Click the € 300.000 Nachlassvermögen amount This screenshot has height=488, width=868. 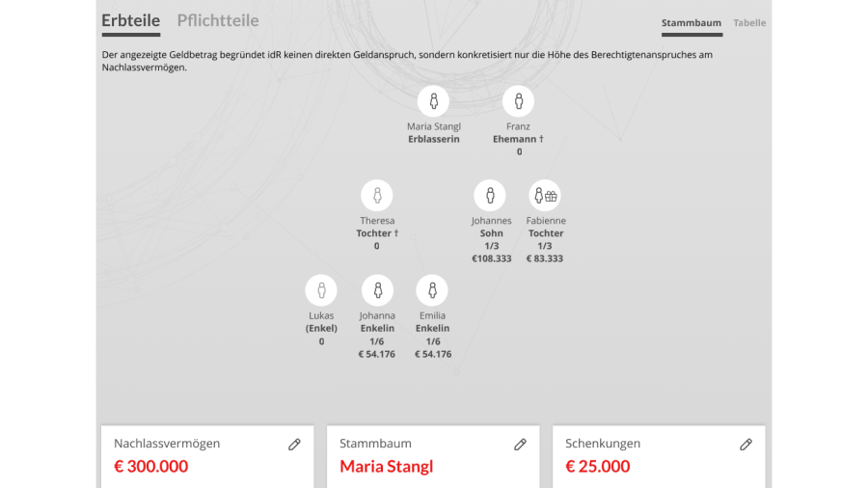[x=151, y=467]
